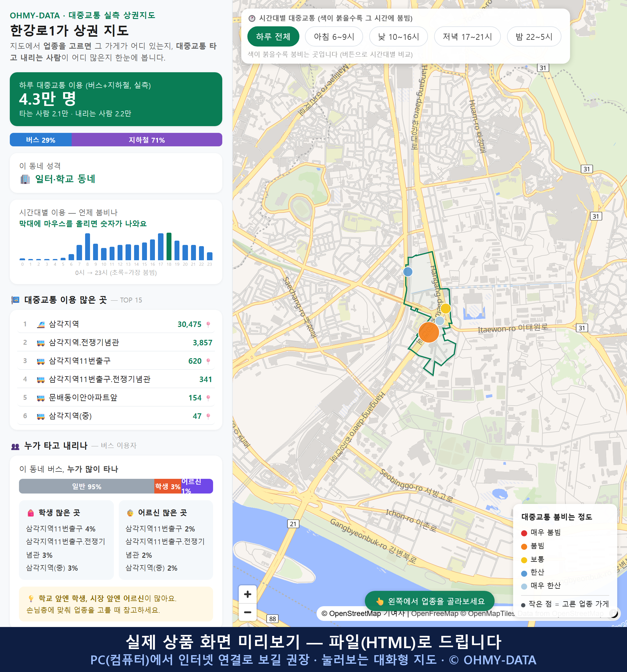Click 삼각지역(중) 2% under 어르신 많은 곳
Screen dimensions: 627x672
click(152, 568)
